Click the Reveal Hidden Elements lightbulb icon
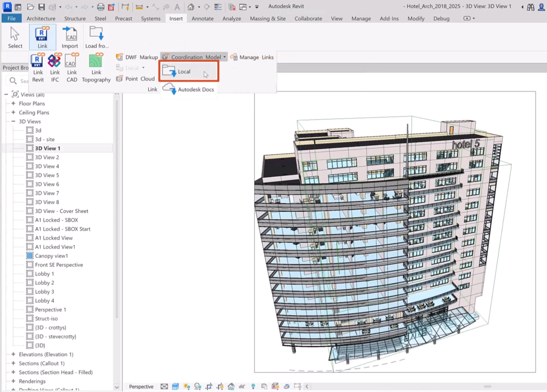This screenshot has height=392, width=547. pyautogui.click(x=253, y=387)
